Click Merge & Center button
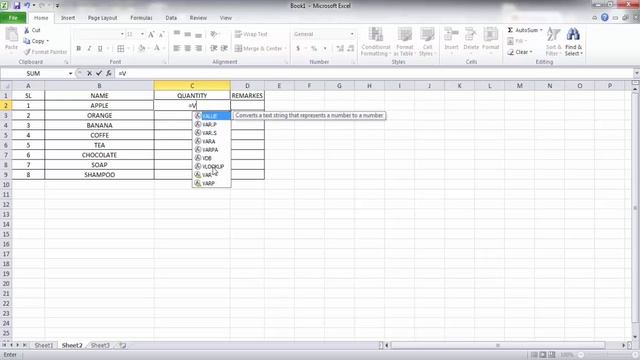 click(259, 49)
